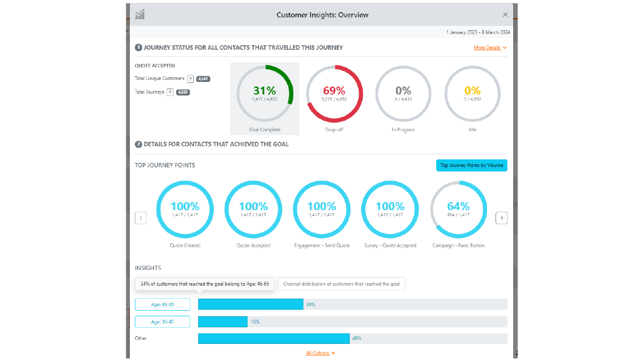The image size is (644, 362).
Task: Show next journey points with right arrow
Action: 502,218
